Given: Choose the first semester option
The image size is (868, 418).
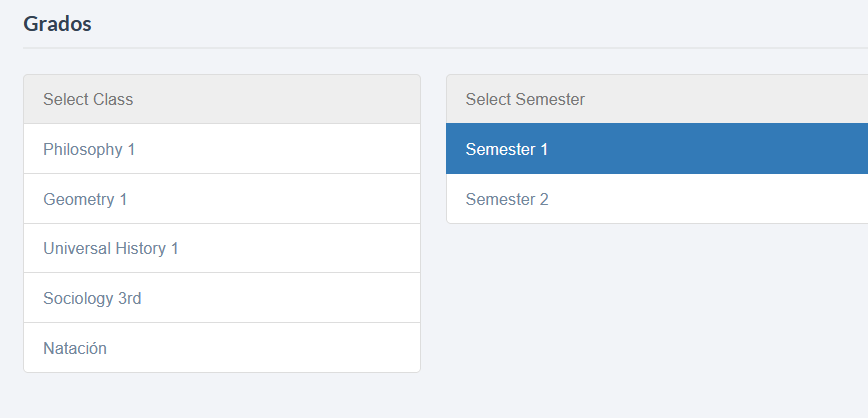Looking at the screenshot, I should click(507, 149).
